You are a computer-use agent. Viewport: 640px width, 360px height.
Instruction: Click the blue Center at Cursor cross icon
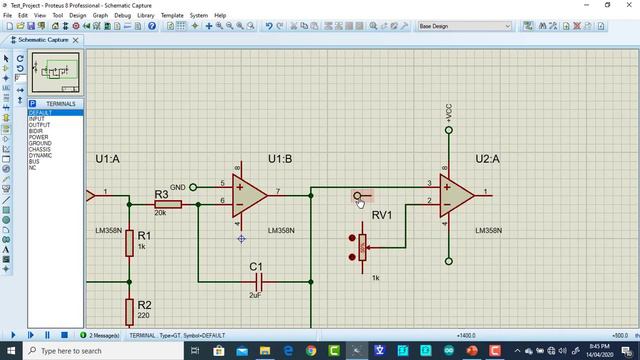(209, 26)
